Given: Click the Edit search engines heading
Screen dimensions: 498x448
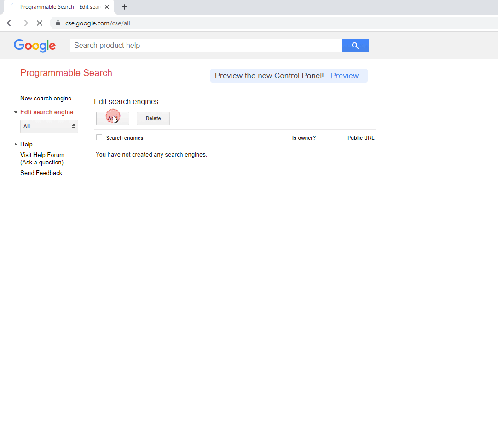Looking at the screenshot, I should [x=126, y=101].
